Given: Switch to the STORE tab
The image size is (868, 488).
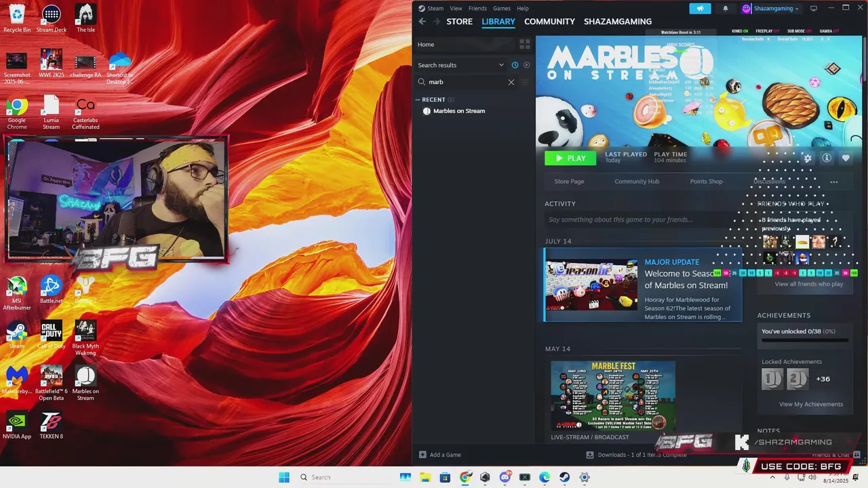Looking at the screenshot, I should click(459, 22).
